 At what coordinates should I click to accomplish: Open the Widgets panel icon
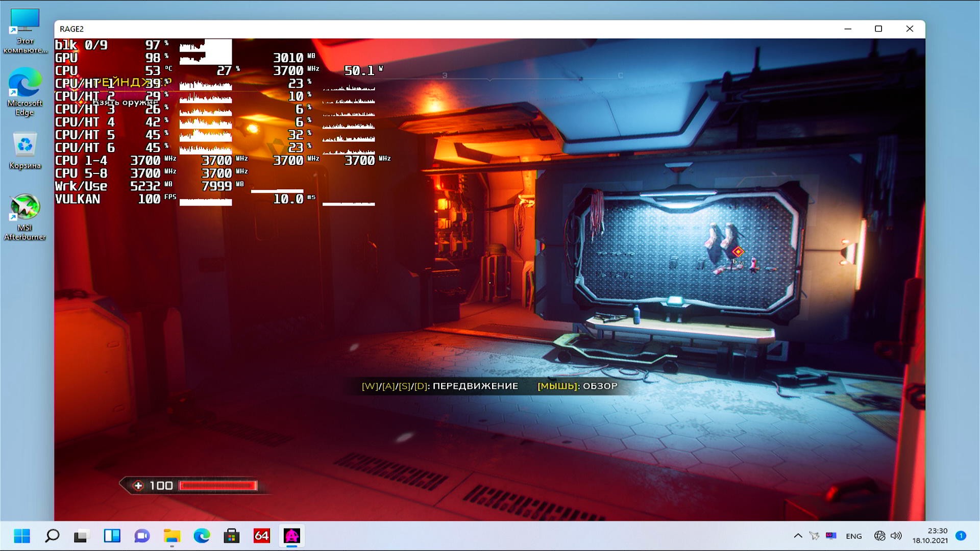pos(112,536)
